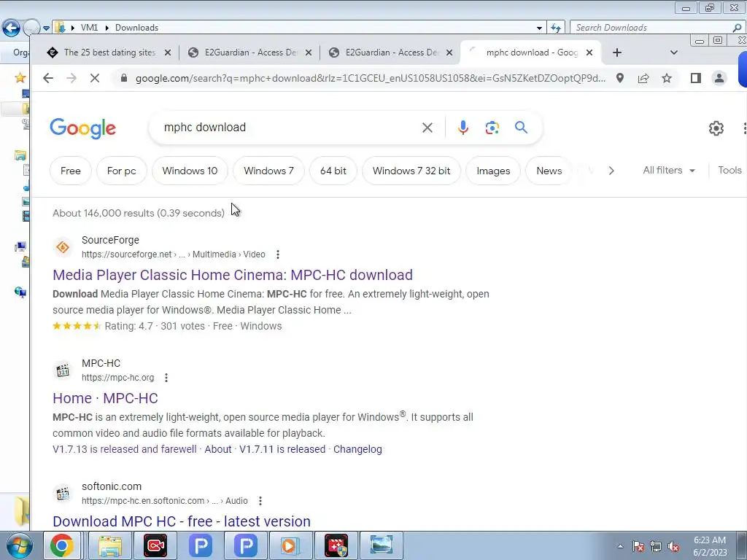Open the Chrome profile avatar icon
This screenshot has height=560, width=747.
[x=719, y=78]
